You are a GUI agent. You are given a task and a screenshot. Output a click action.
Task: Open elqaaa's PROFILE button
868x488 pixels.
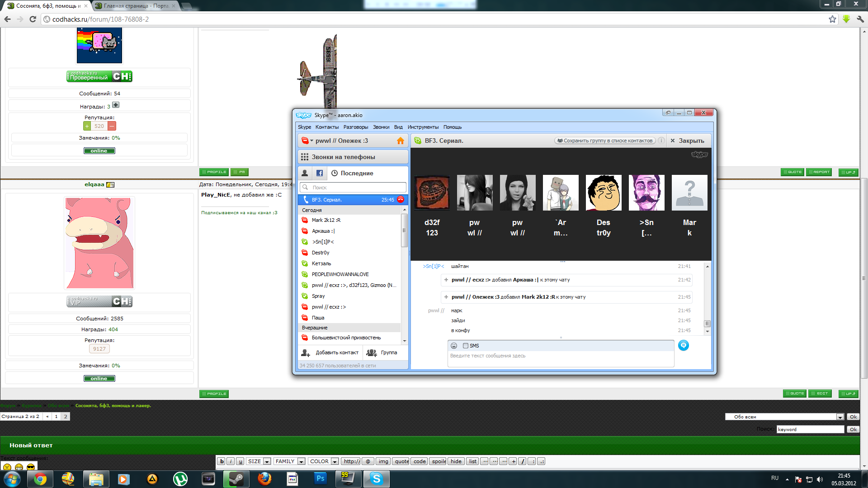[x=214, y=394]
